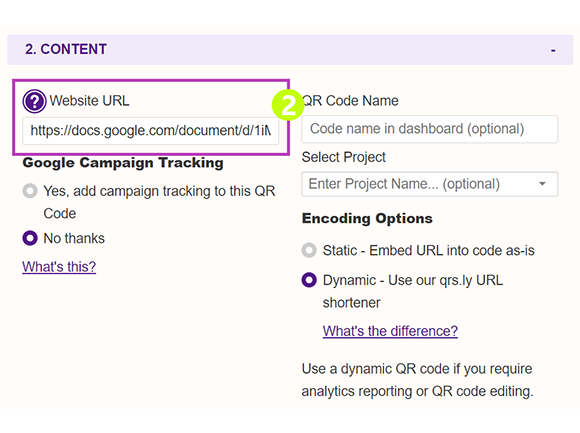Click the dynamic QR code description text
Screen dimensions: 580x433
click(417, 380)
